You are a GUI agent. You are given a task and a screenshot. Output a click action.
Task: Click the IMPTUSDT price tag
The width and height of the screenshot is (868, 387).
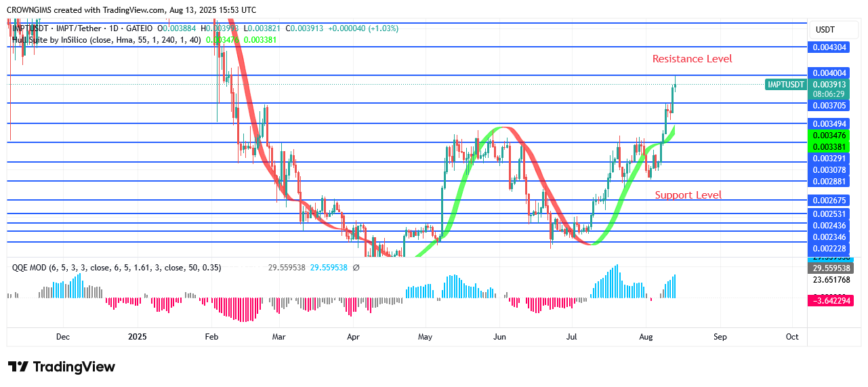[786, 85]
